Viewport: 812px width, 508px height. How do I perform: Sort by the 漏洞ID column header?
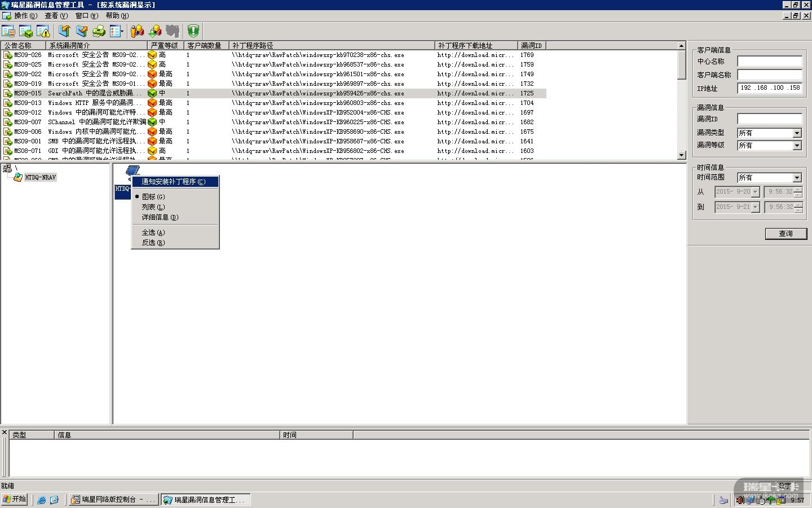click(x=532, y=45)
